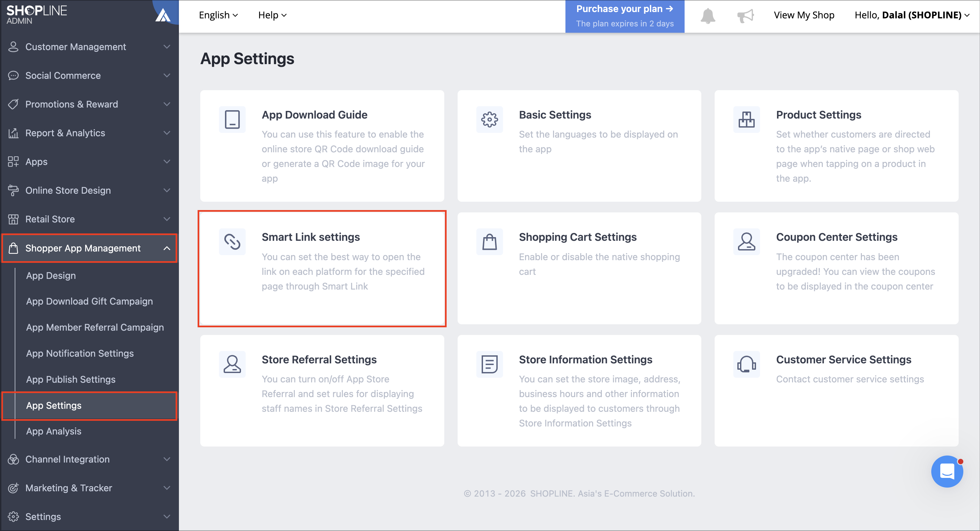This screenshot has height=531, width=980.
Task: Click the Smart Link chain icon
Action: click(x=232, y=242)
